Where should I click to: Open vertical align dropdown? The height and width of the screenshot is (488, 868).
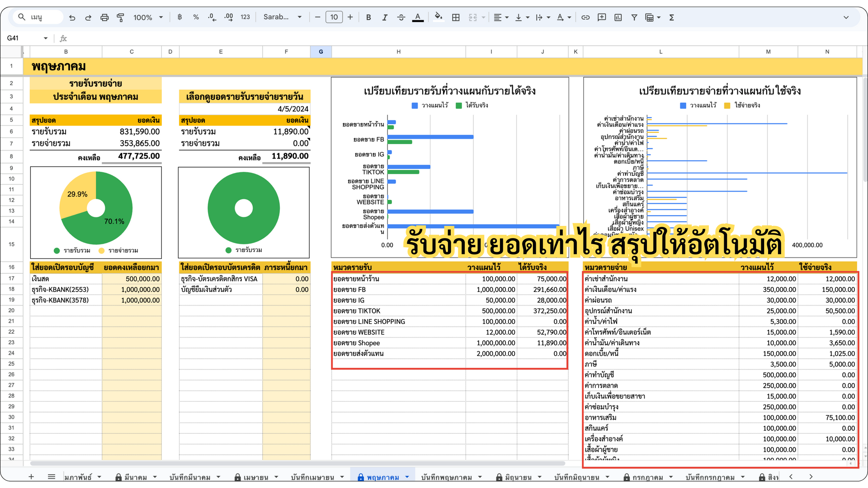522,17
